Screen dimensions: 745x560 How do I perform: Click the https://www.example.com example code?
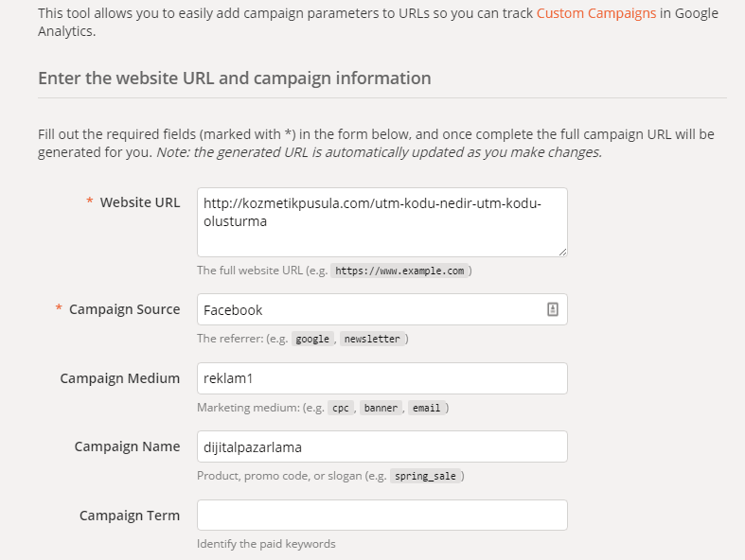pos(399,271)
